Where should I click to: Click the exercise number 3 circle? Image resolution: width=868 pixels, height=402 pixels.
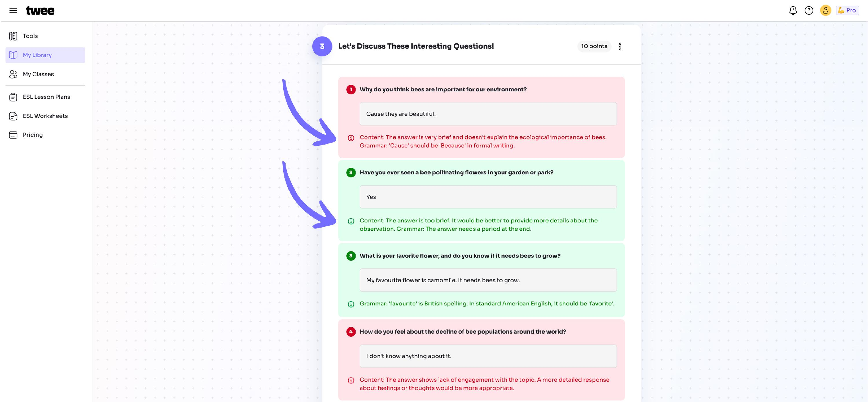pos(322,47)
